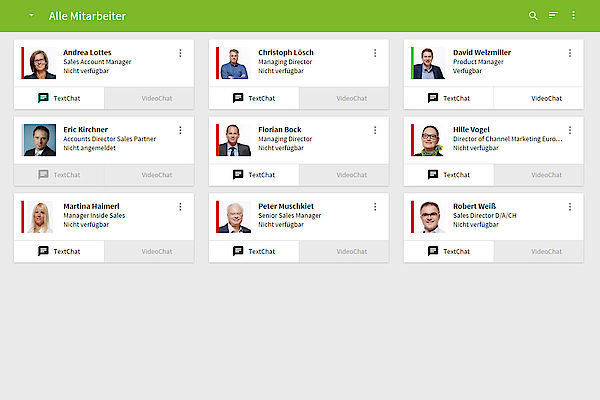
Task: Open the three-dot menu for Robert Weiß
Action: pos(570,206)
